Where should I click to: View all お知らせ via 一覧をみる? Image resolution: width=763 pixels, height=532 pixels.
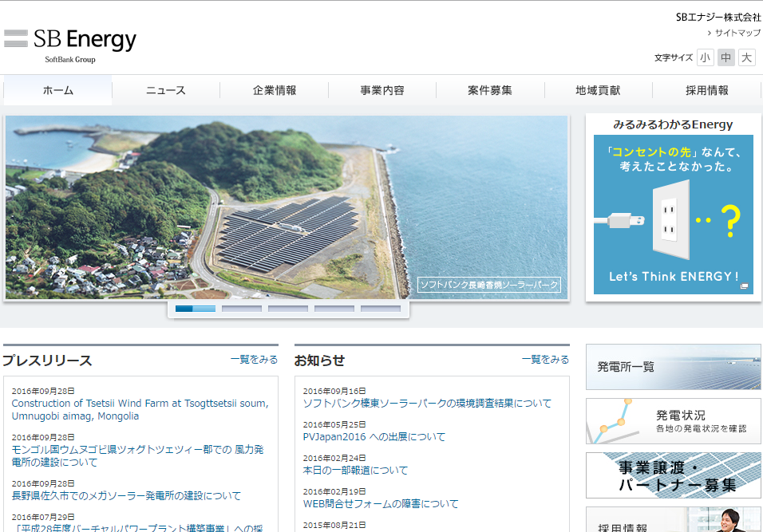[x=545, y=360]
